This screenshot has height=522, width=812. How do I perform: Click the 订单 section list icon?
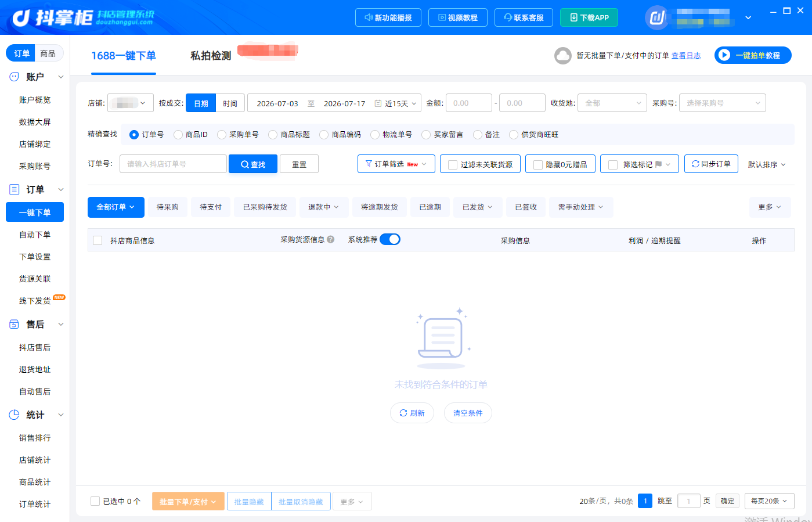coord(15,189)
